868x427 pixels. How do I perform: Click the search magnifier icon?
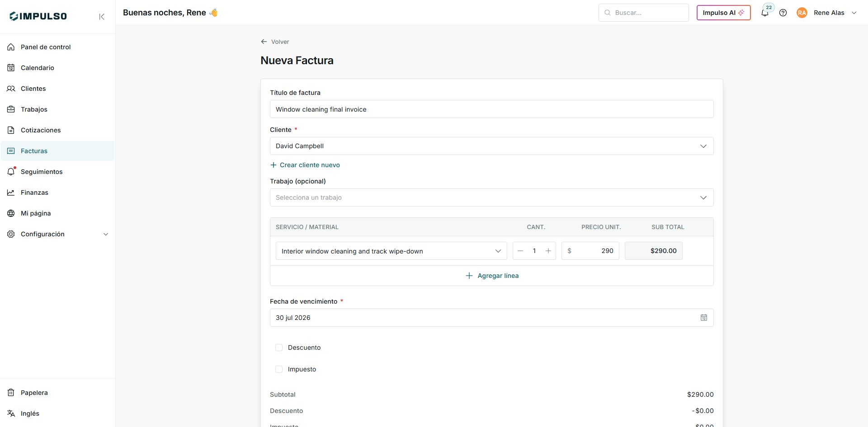pos(608,13)
